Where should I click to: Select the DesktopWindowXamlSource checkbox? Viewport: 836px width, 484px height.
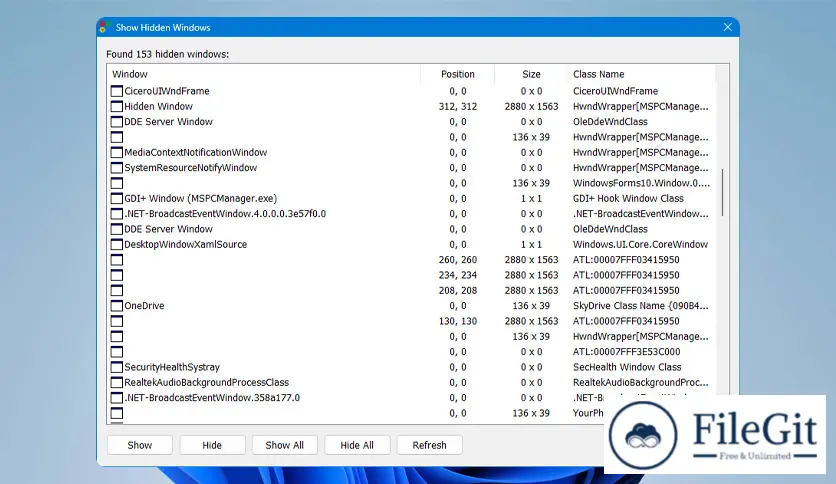point(117,245)
